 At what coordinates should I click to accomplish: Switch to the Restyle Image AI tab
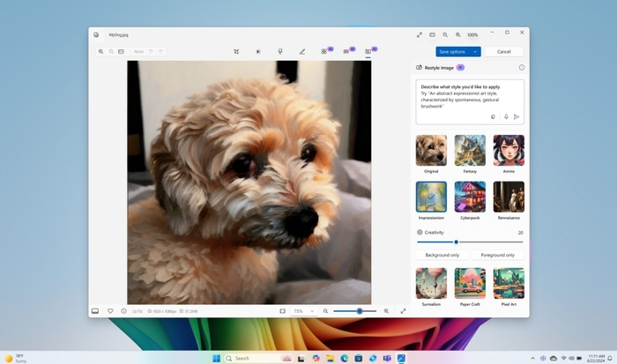[368, 51]
